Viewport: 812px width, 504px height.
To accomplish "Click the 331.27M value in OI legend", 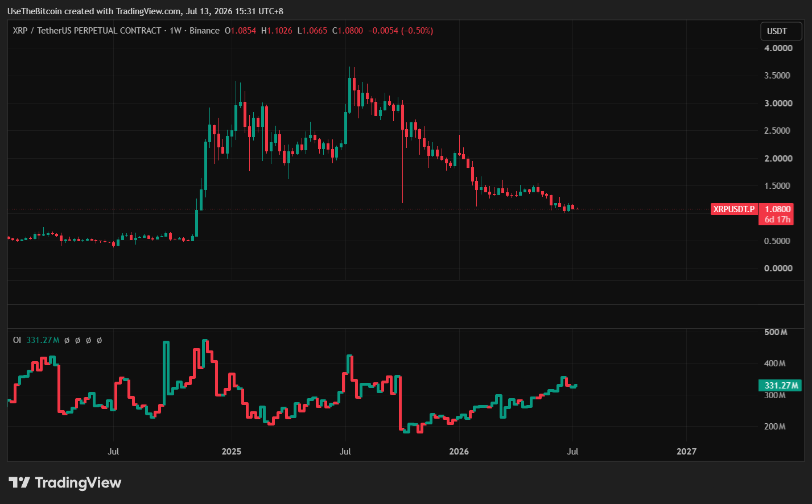I will 43,340.
